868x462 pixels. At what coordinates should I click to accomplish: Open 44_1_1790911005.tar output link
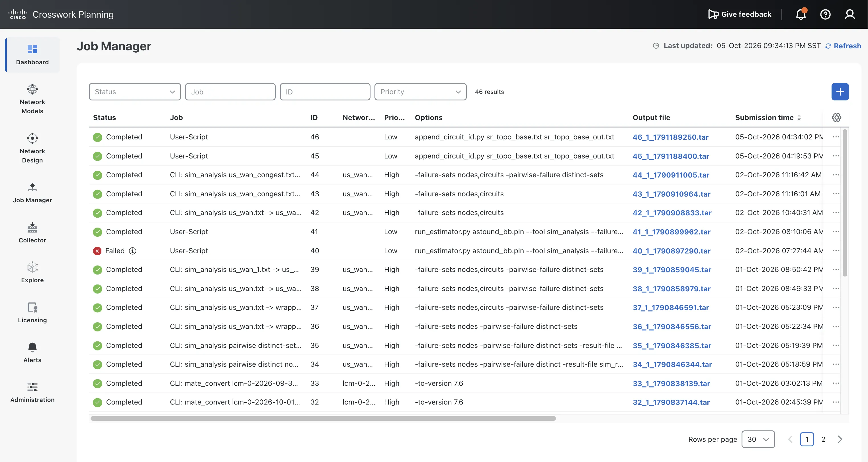(x=671, y=175)
